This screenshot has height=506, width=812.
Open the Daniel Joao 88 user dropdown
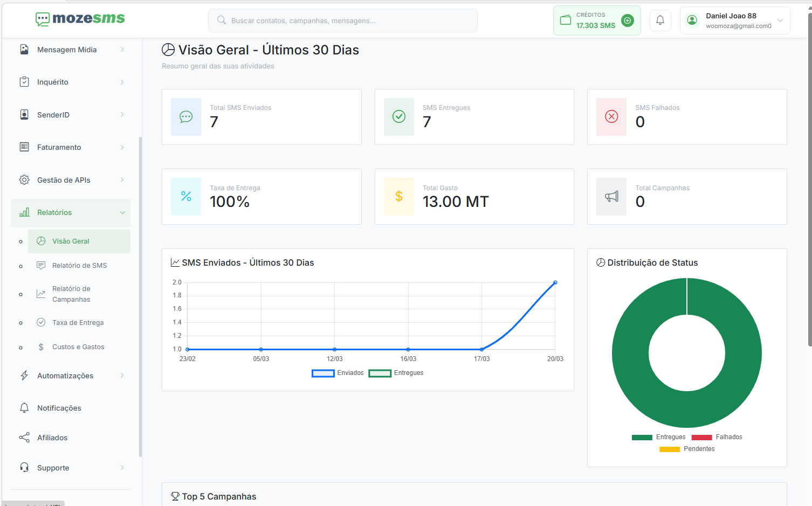tap(735, 20)
